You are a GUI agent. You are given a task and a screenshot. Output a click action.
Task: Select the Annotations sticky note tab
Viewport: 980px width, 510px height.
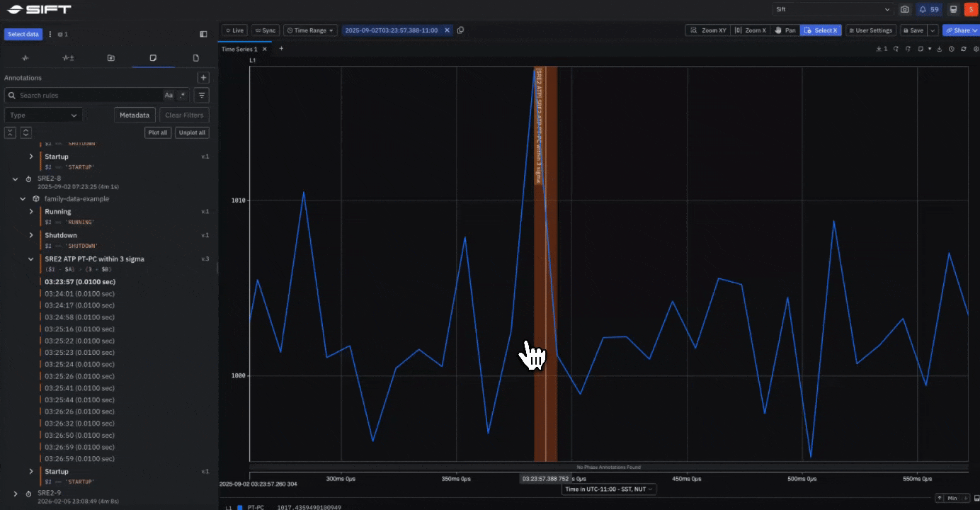point(153,58)
